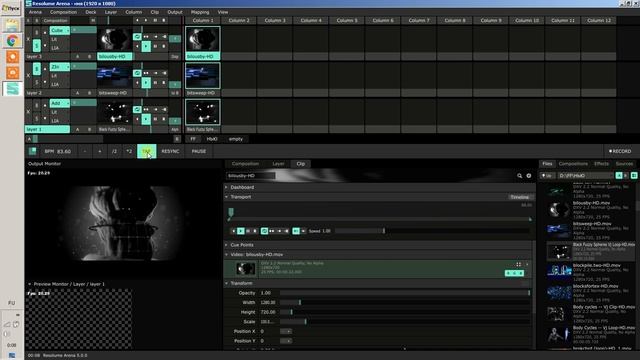Viewport: 640px width, 360px height.
Task: Switch to the Layer properties tab
Action: pos(278,164)
